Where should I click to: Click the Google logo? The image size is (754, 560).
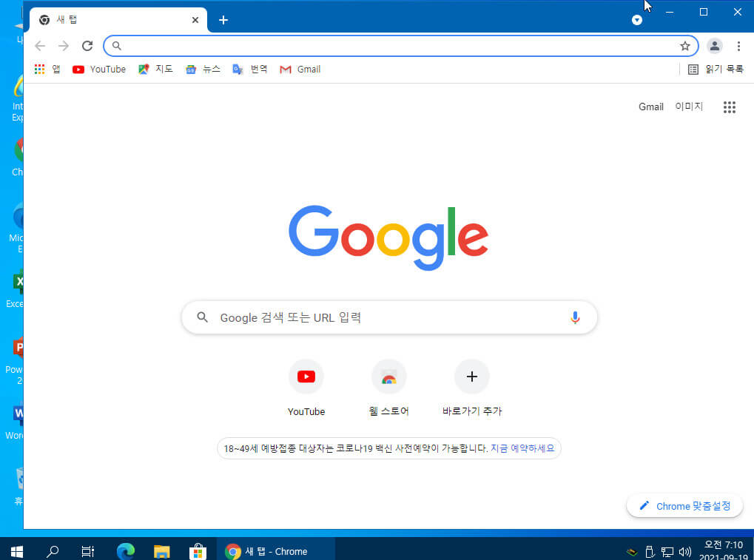388,237
